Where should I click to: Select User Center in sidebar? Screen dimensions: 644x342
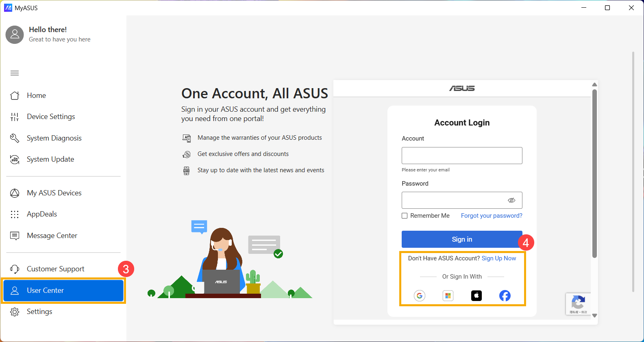(63, 290)
